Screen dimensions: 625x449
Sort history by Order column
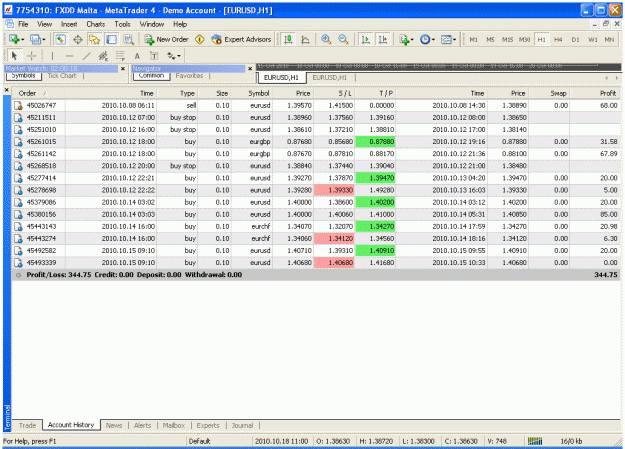coord(38,93)
